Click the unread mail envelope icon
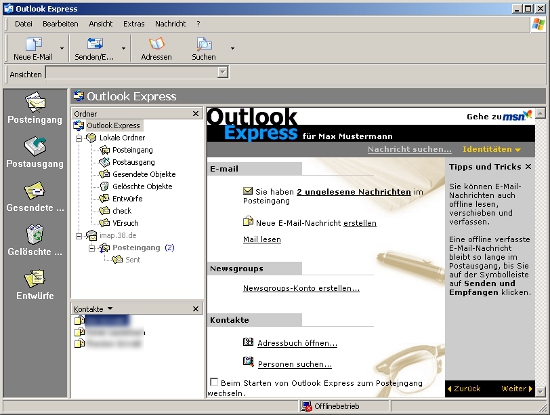 pyautogui.click(x=248, y=191)
